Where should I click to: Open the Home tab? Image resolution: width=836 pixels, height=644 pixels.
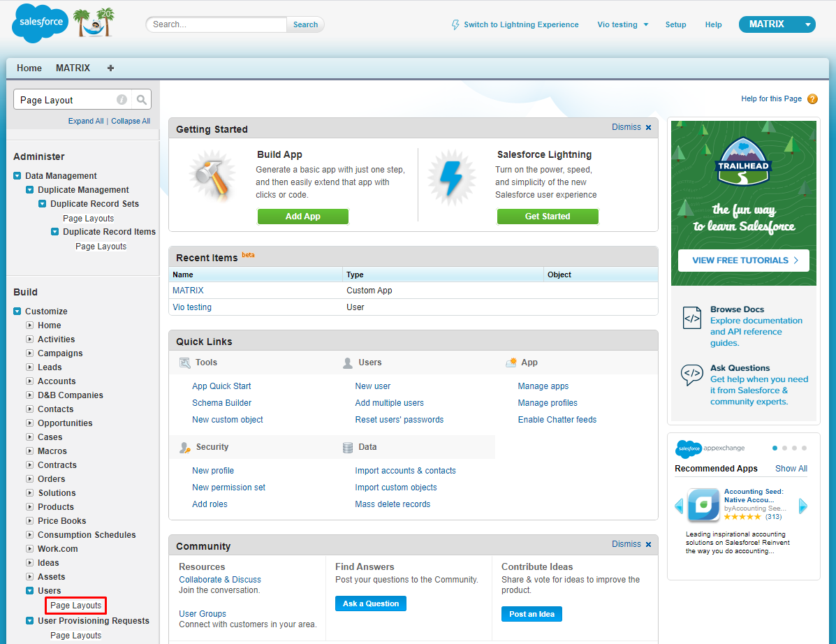click(x=29, y=68)
